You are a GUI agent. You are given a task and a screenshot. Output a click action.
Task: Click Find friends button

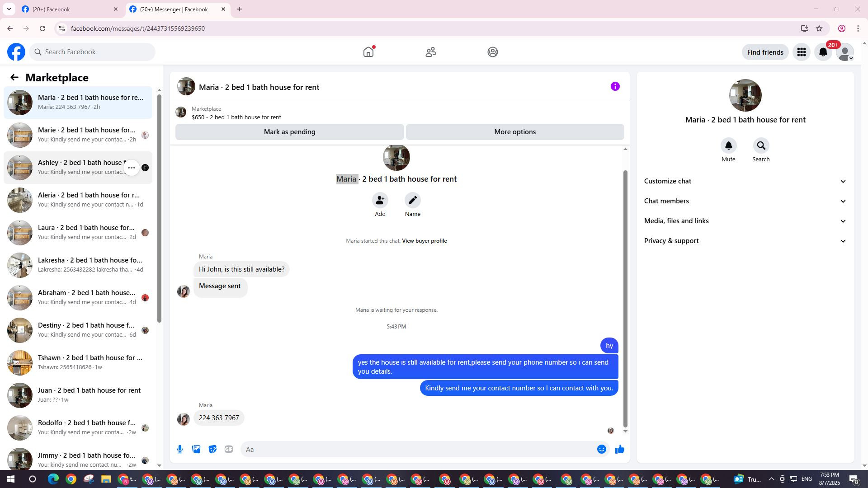click(765, 52)
